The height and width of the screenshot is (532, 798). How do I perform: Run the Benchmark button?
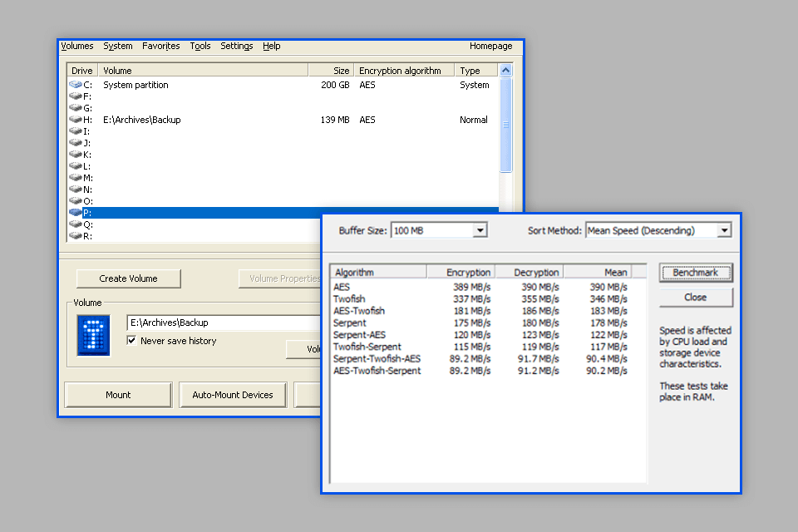pos(696,273)
